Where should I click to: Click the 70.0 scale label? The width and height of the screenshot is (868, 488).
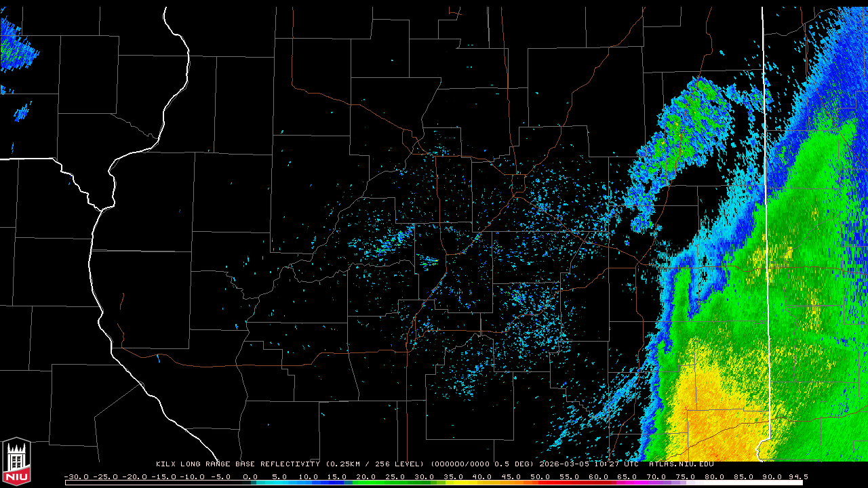[657, 477]
